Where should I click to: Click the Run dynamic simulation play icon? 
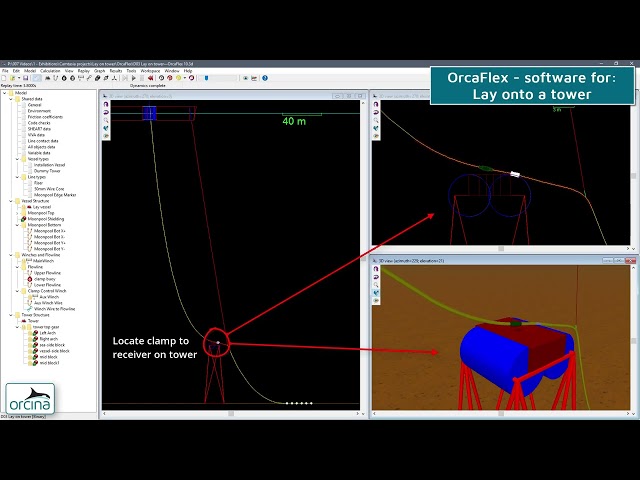click(x=133, y=78)
